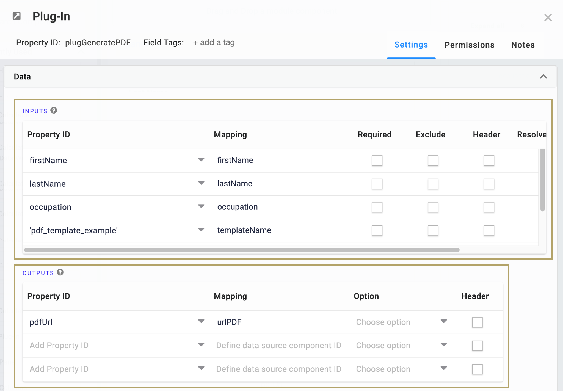Click the Option column header in Outputs
The width and height of the screenshot is (563, 392).
366,296
